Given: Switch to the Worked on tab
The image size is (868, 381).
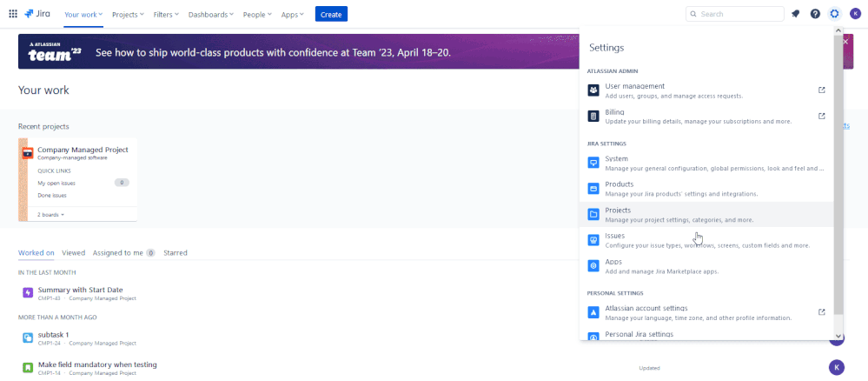Looking at the screenshot, I should pos(36,253).
